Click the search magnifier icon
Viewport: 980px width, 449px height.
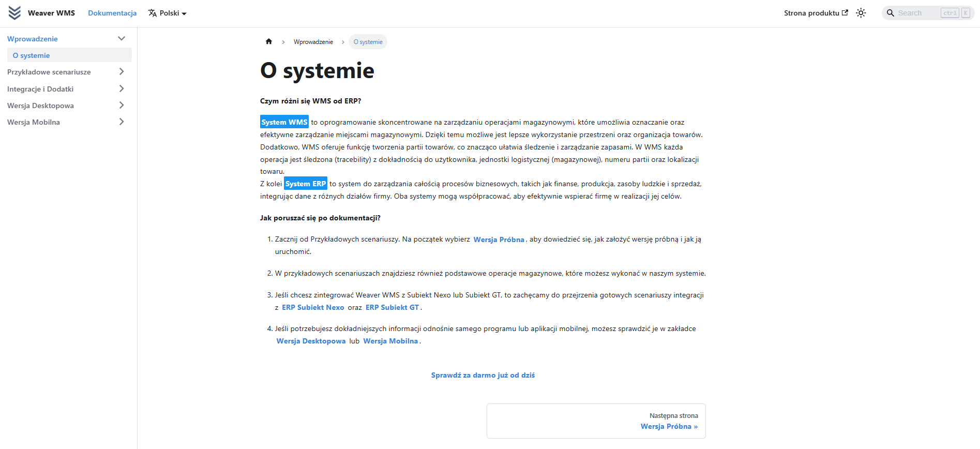point(891,13)
